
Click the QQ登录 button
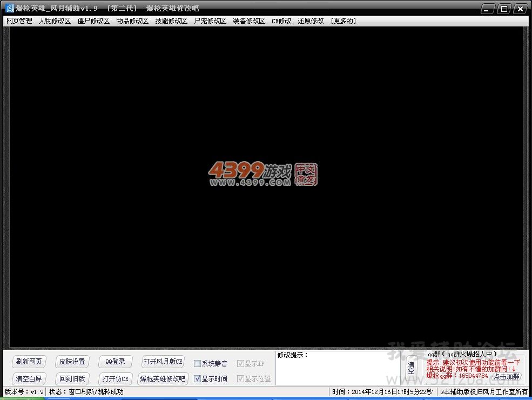click(x=116, y=362)
